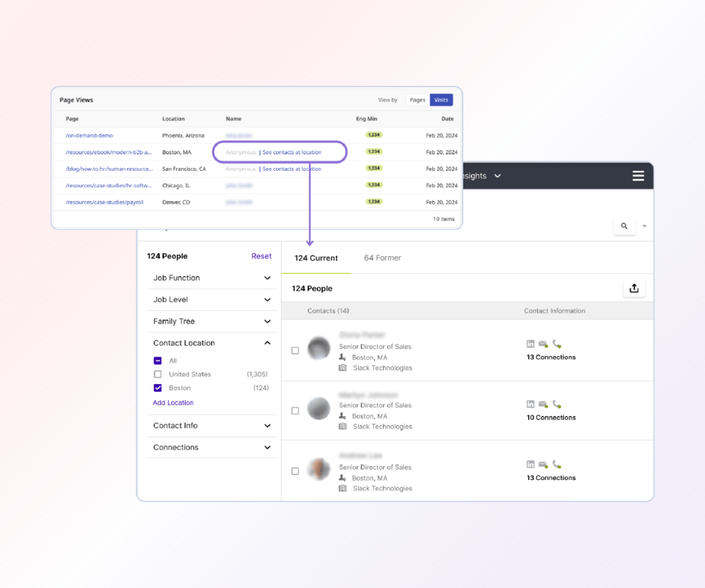705x588 pixels.
Task: Click phone icon for third contact
Action: pos(556,465)
